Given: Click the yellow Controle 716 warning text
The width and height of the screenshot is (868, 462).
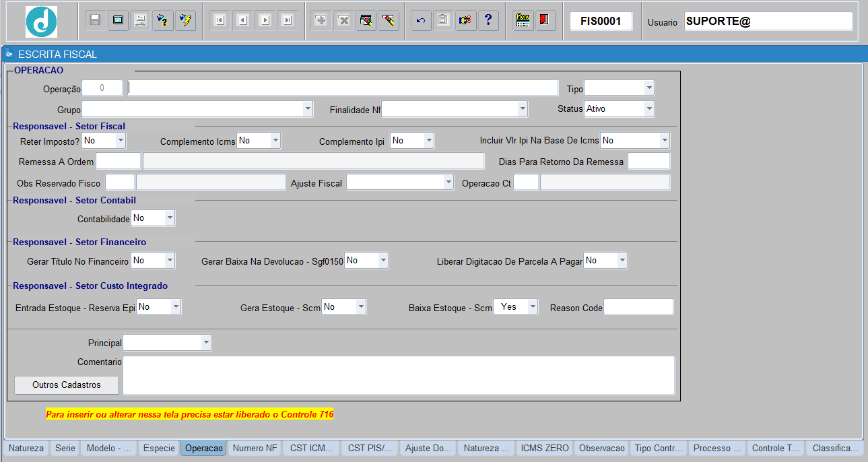Looking at the screenshot, I should (189, 414).
